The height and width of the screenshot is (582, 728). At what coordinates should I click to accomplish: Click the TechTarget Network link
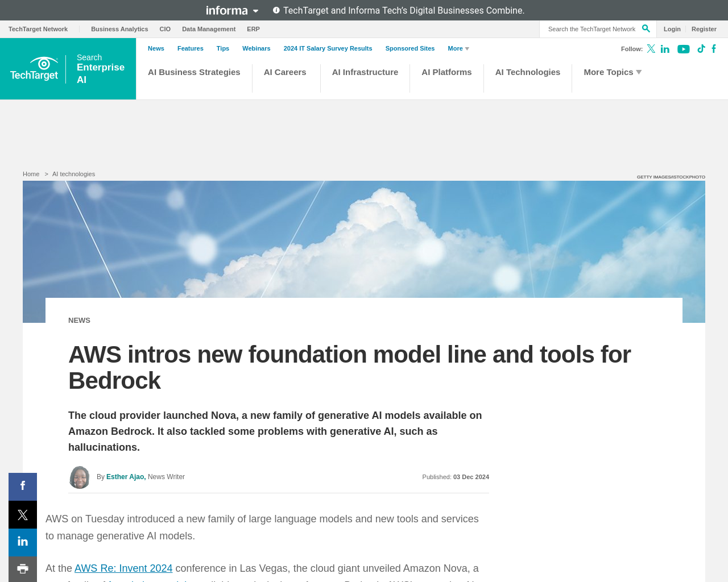[x=38, y=29]
